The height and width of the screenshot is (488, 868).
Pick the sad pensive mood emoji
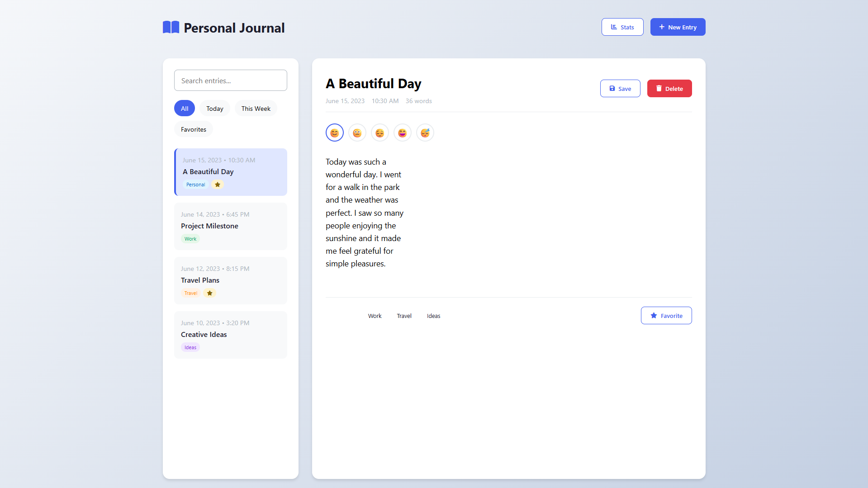coord(379,133)
